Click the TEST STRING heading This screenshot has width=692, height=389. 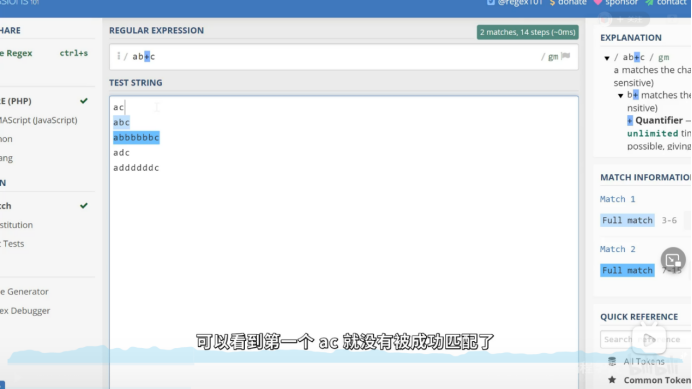135,83
